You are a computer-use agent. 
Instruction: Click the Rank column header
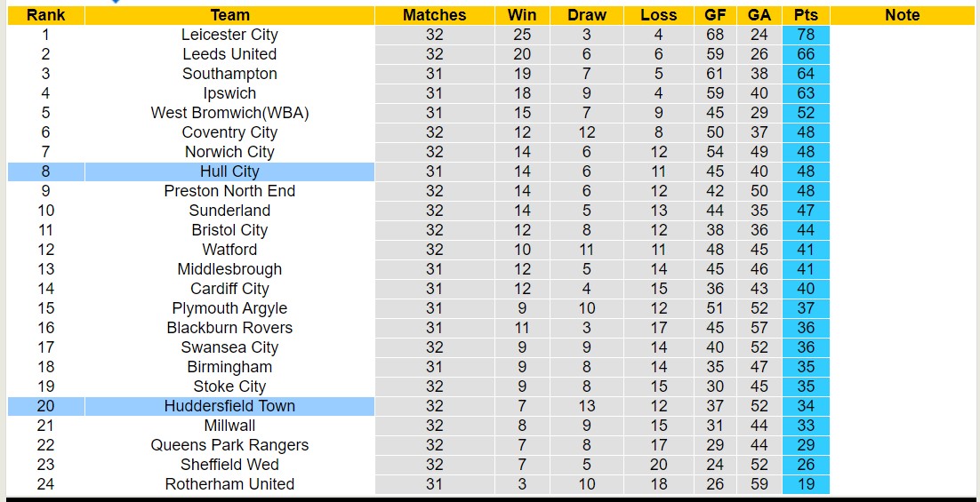pos(45,15)
